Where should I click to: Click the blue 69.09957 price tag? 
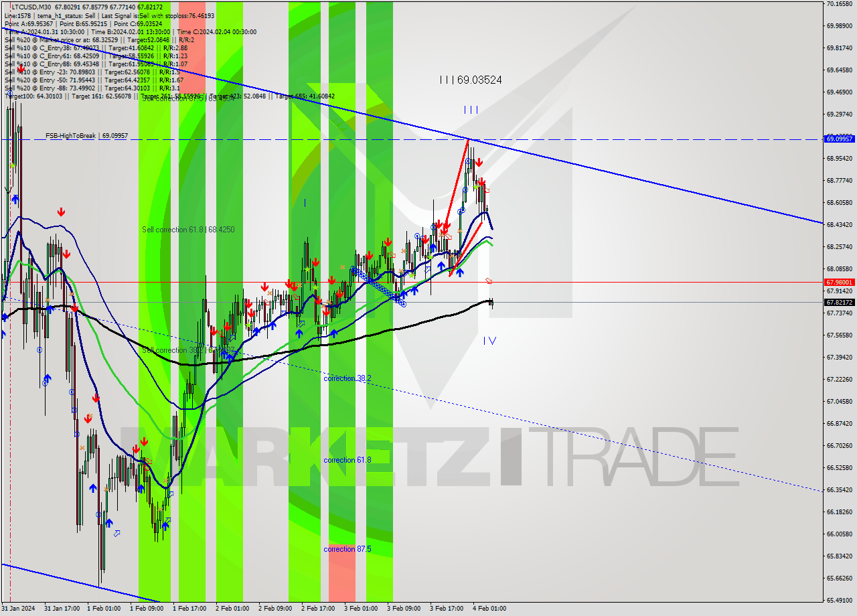(x=840, y=139)
